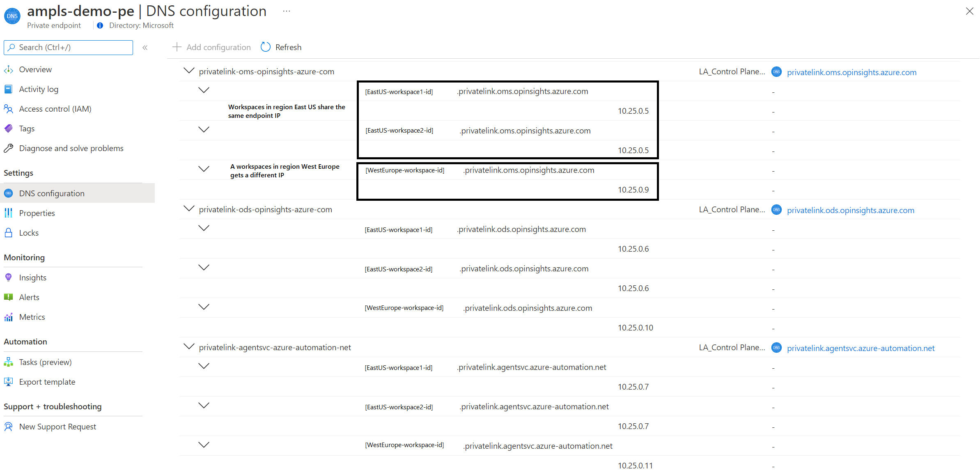Click the Locks padlock icon
The height and width of the screenshot is (475, 980).
pos(8,233)
